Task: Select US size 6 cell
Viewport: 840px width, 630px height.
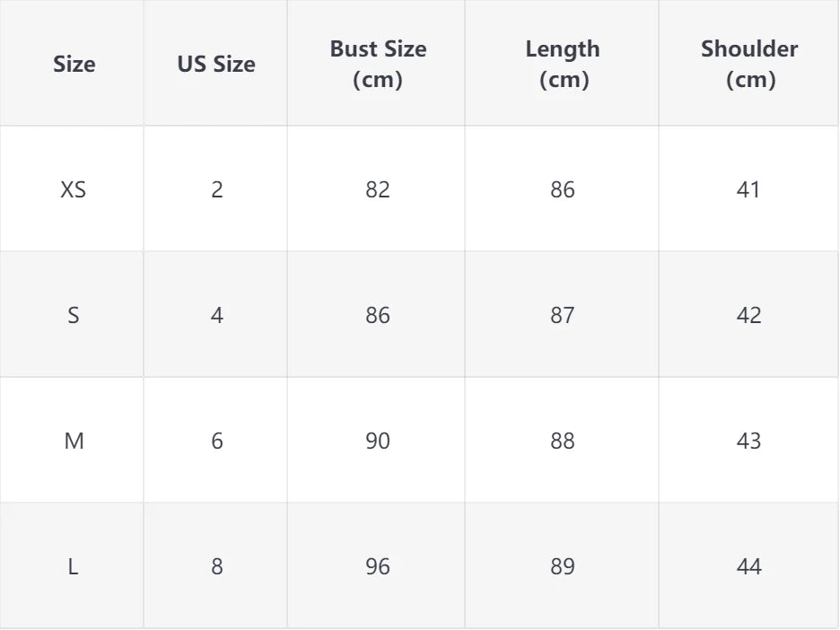Action: point(216,441)
